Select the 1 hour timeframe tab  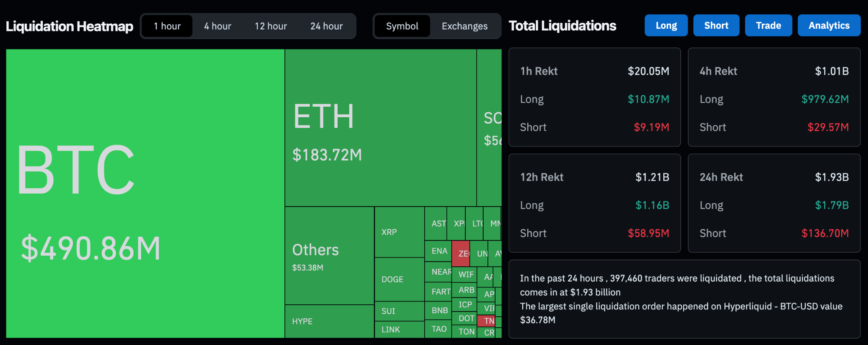pyautogui.click(x=167, y=26)
